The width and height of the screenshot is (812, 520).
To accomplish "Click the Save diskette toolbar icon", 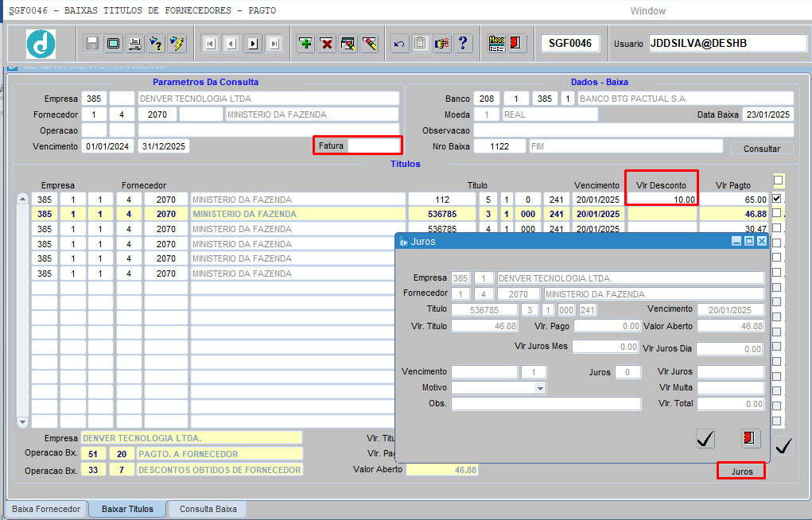I will tap(92, 44).
